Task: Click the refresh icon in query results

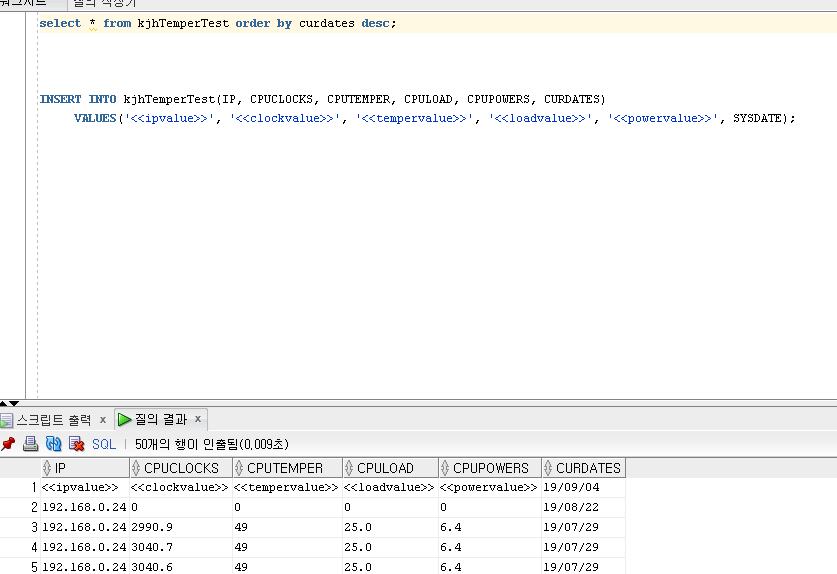Action: 54,444
